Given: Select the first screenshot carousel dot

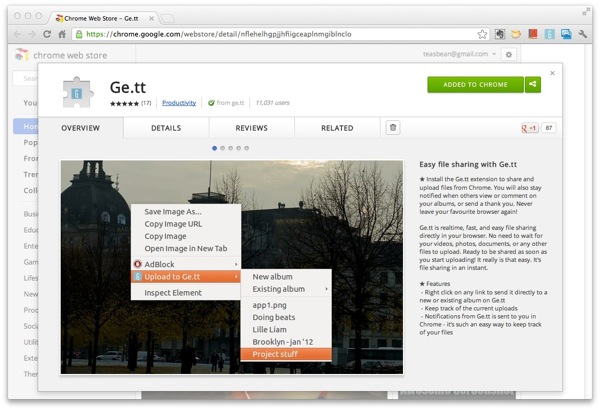Looking at the screenshot, I should coord(214,148).
